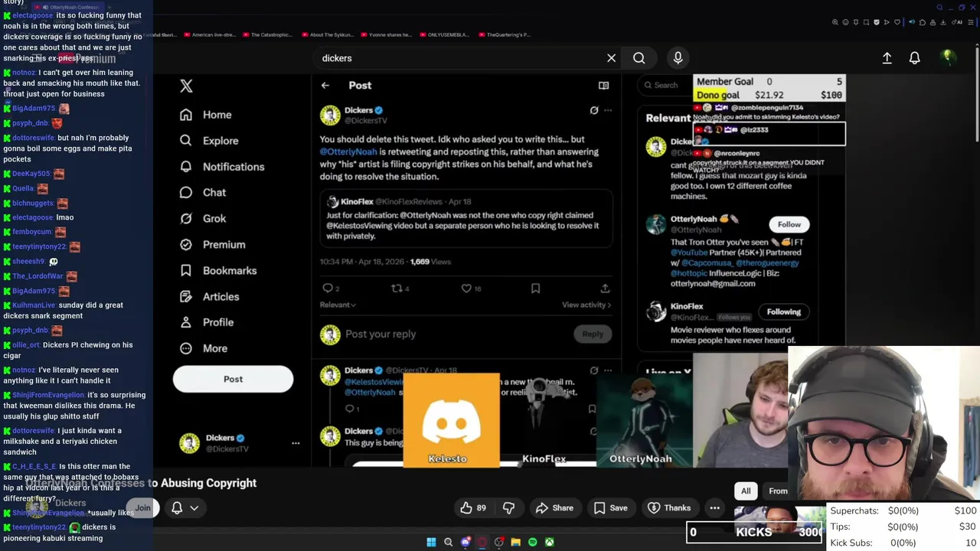The image size is (980, 551).
Task: Open browser easy setup sliders icon
Action: (971, 22)
